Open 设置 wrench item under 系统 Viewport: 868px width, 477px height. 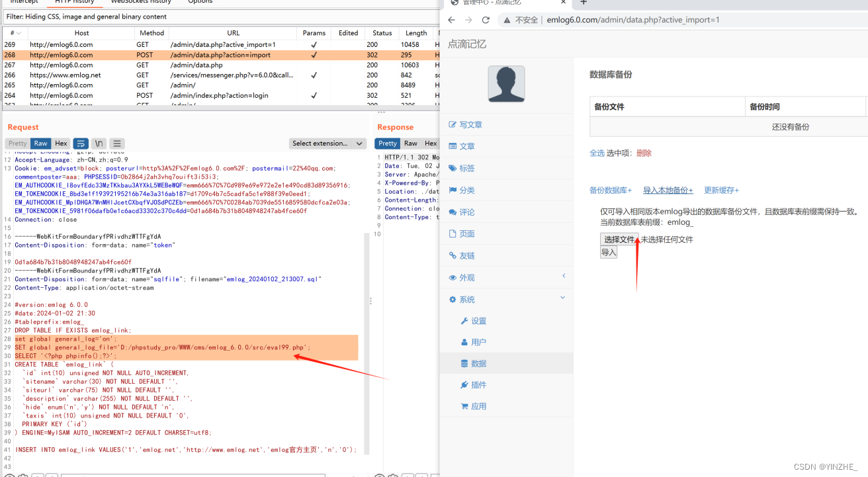474,321
